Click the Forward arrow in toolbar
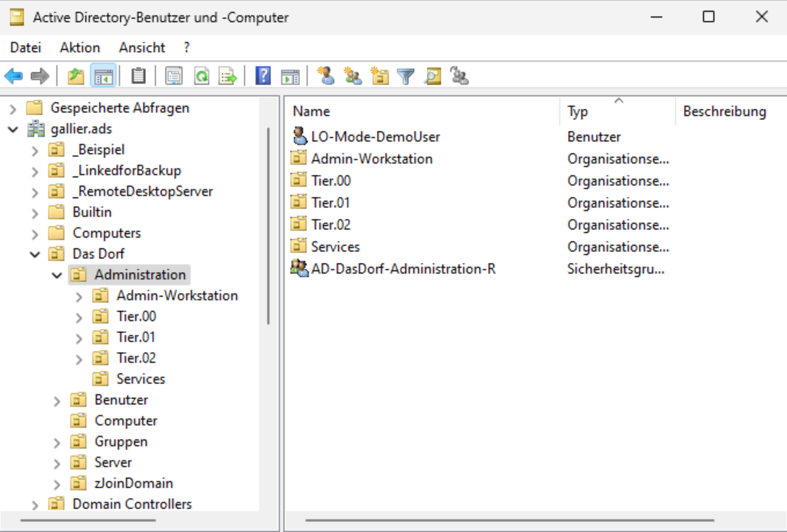 click(40, 76)
